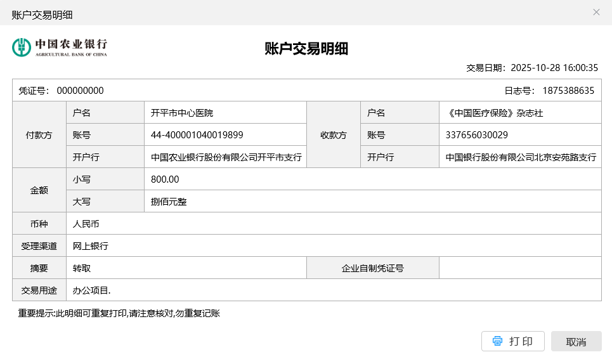Click the payer bank 中国农业银行股份有限公司开平市支行
This screenshot has height=364, width=612.
(x=226, y=157)
